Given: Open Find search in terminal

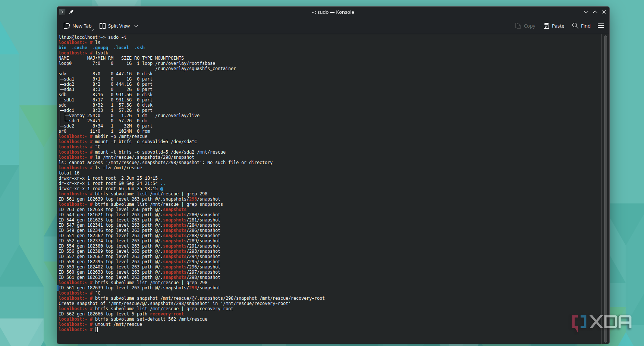Looking at the screenshot, I should [581, 26].
